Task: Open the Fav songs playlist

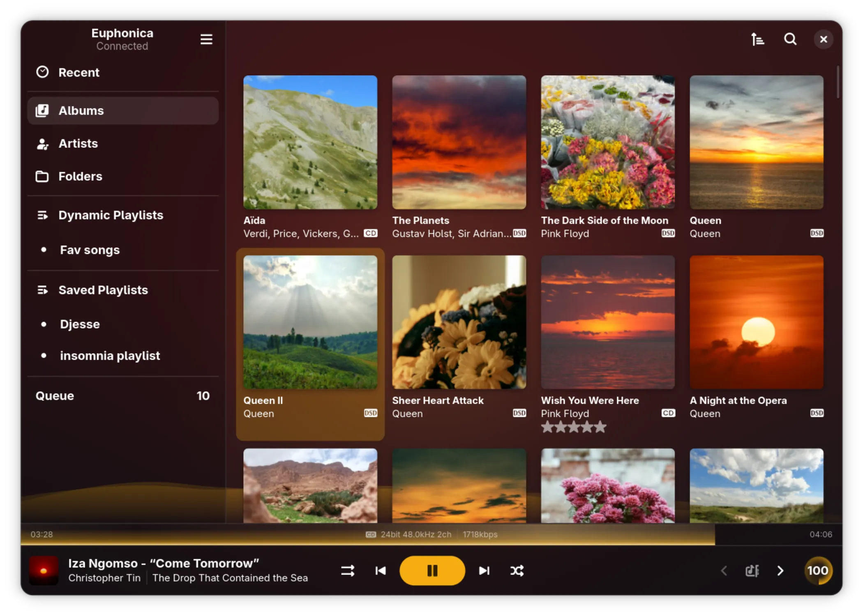Action: coord(122,250)
